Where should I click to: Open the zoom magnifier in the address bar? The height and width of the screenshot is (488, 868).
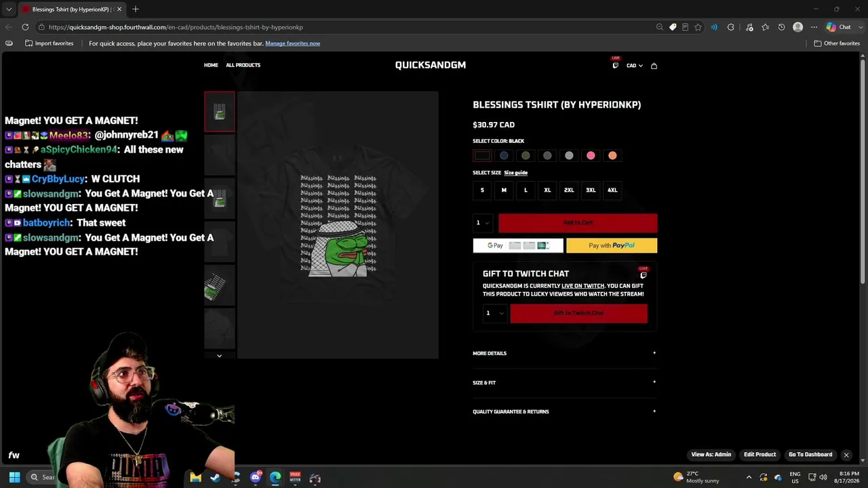tap(659, 27)
